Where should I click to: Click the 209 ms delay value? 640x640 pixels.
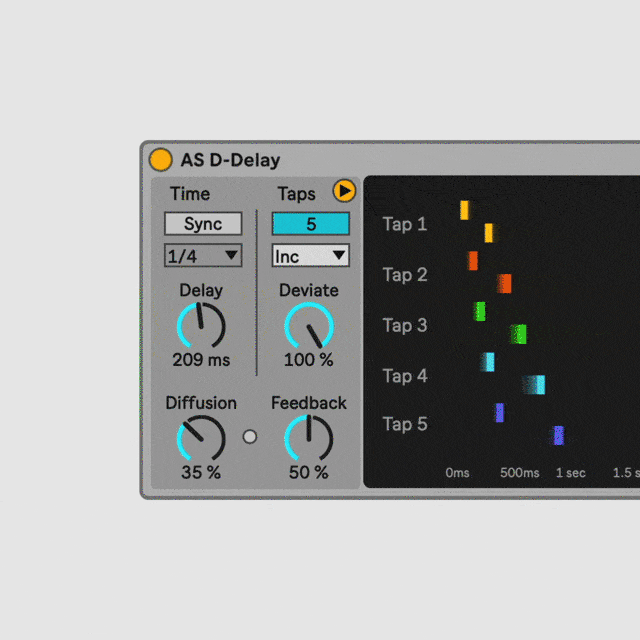point(201,360)
